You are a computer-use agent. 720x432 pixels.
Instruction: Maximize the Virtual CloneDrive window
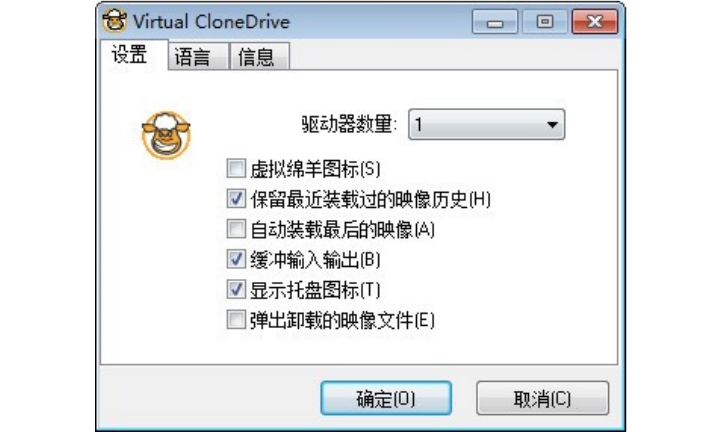[x=545, y=22]
